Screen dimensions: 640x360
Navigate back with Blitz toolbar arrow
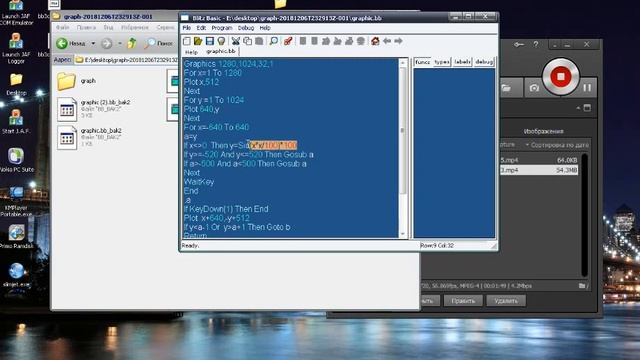pyautogui.click(x=387, y=41)
